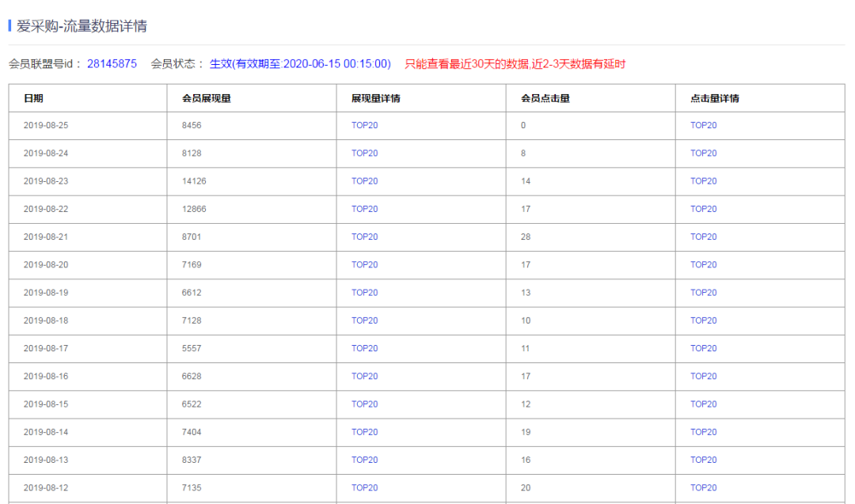Click the 会员展现量 column header
Image resolution: width=855 pixels, height=504 pixels.
click(x=206, y=98)
